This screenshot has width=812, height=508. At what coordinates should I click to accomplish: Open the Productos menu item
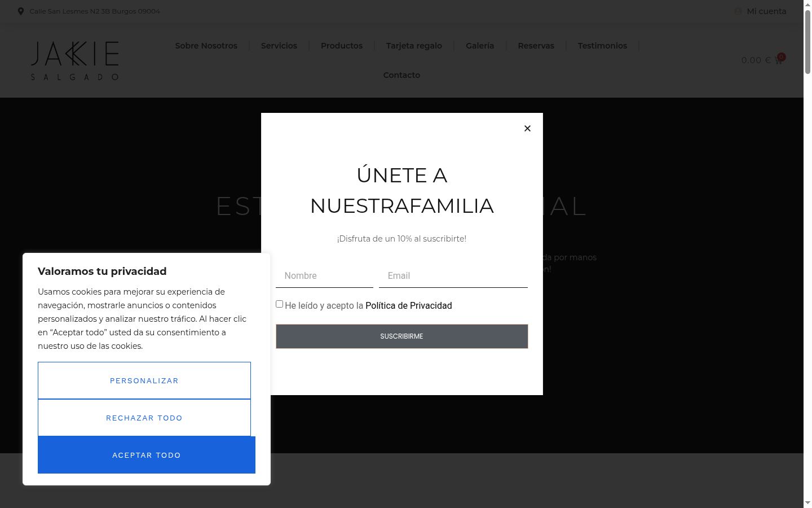pos(342,46)
